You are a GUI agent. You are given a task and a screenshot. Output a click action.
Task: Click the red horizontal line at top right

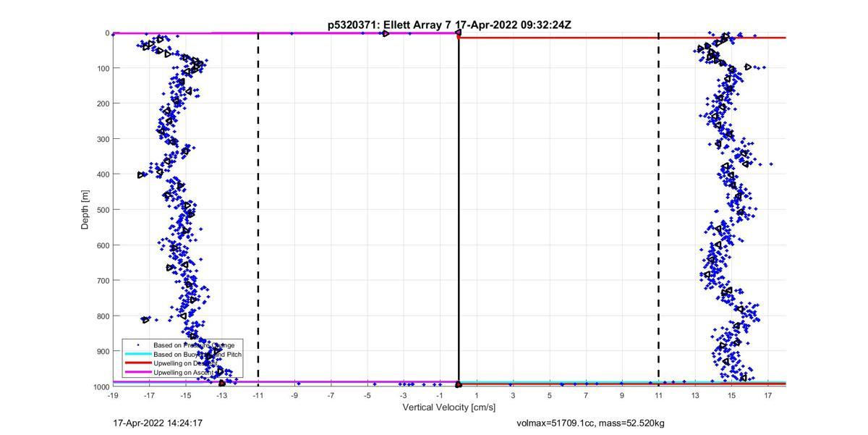(622, 38)
